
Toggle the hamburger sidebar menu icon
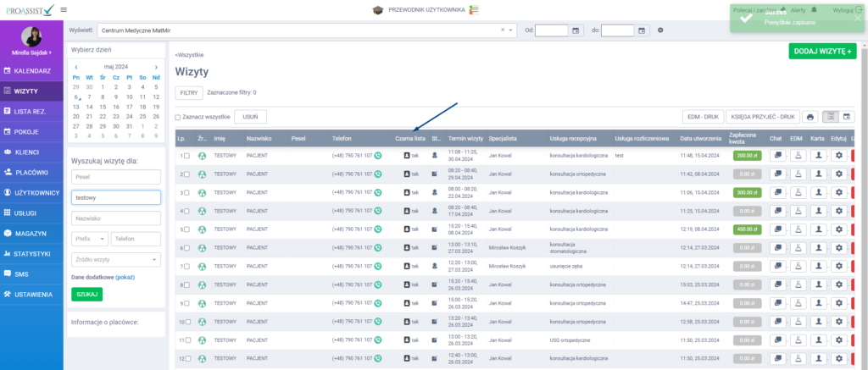(x=64, y=9)
